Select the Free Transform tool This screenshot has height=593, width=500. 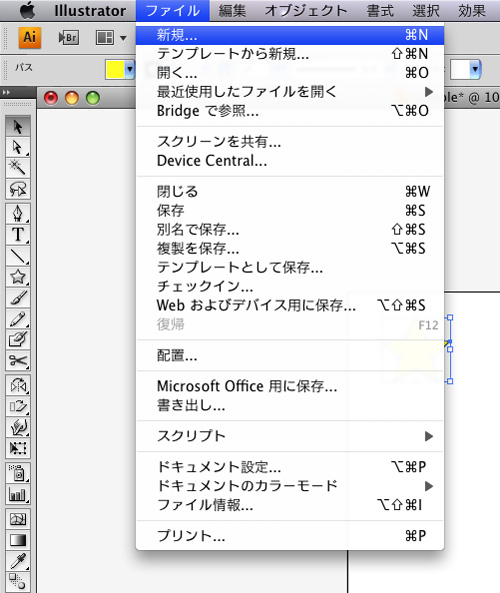pos(18,448)
